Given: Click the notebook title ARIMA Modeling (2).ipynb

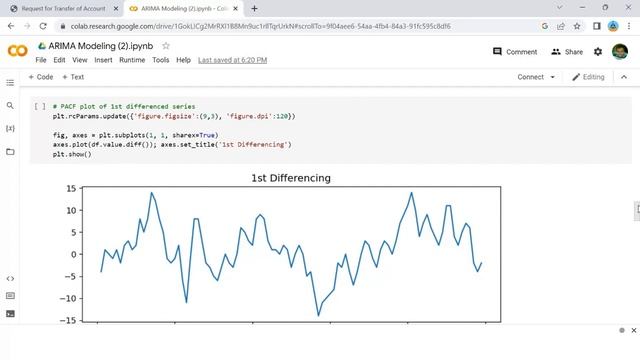Looking at the screenshot, I should coord(101,46).
